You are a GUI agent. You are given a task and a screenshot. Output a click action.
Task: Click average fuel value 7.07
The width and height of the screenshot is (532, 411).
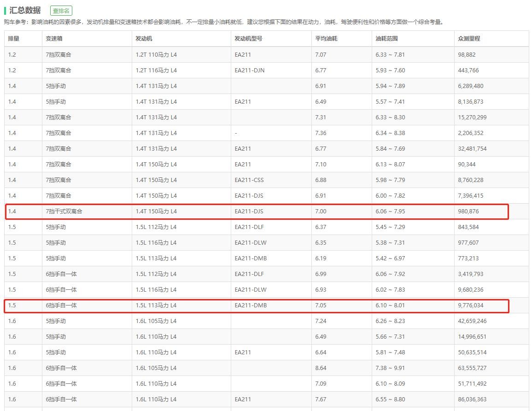point(321,55)
